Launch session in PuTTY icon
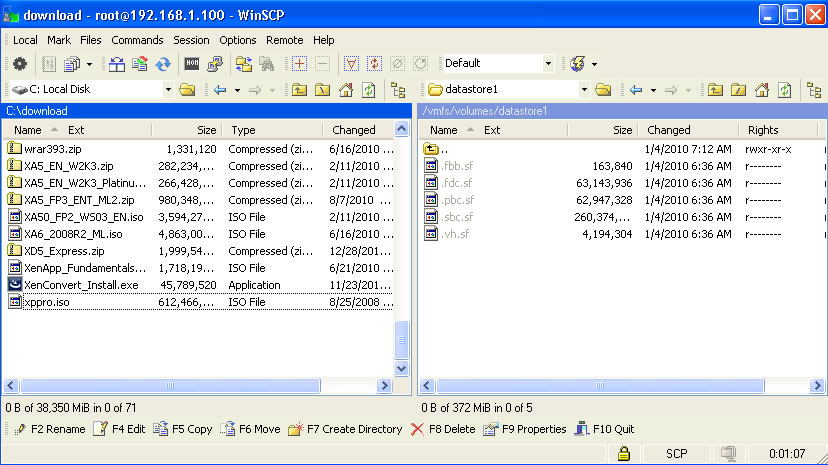828x465 pixels. tap(215, 64)
